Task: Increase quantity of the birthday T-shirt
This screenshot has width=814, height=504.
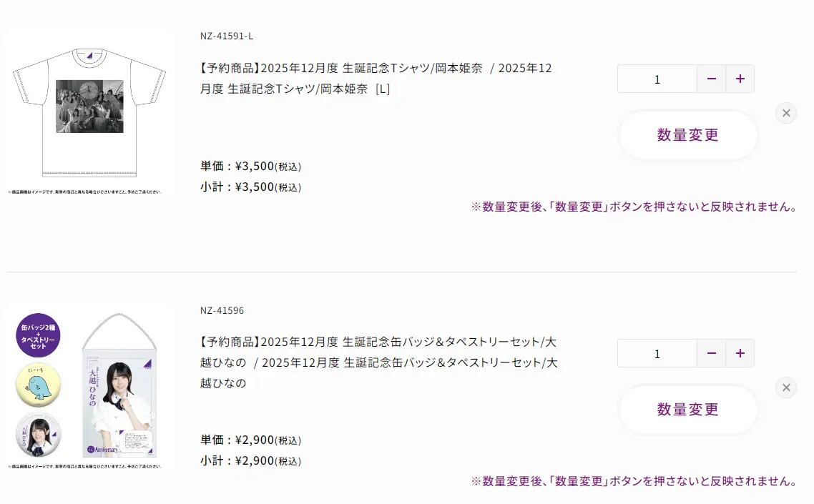Action: click(x=740, y=79)
